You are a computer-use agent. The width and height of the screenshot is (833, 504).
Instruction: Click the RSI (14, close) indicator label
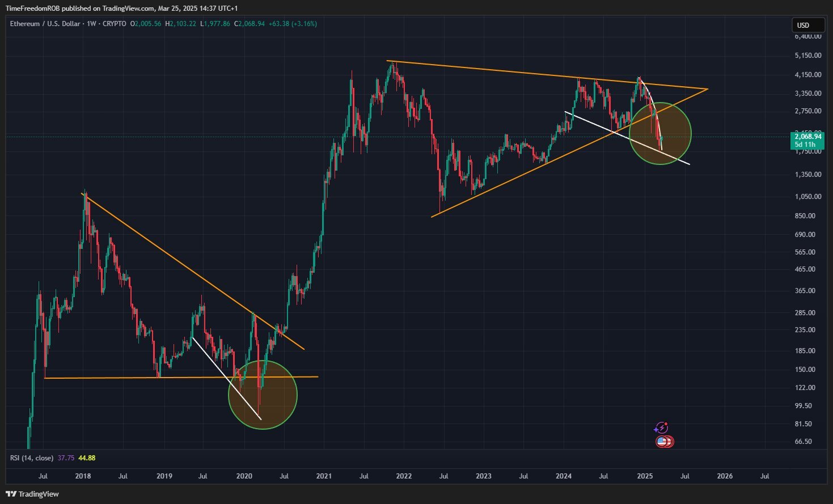(x=31, y=458)
